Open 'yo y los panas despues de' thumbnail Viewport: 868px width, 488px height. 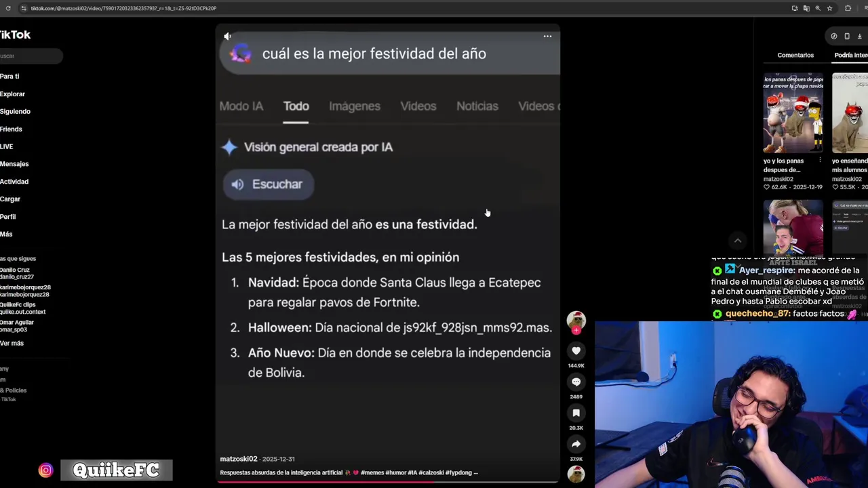(793, 113)
